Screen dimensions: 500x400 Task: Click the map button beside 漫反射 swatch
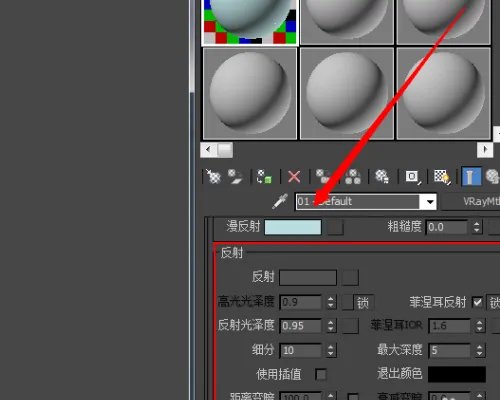coord(335,227)
